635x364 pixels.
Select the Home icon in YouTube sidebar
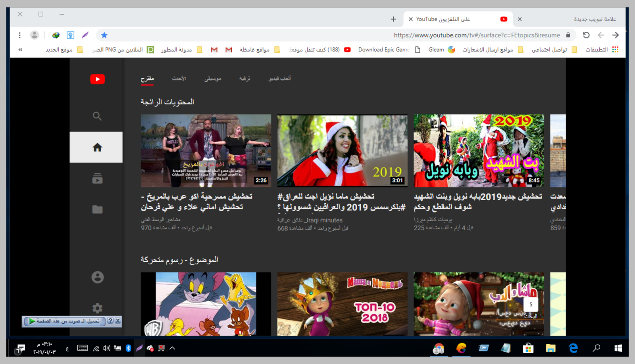(97, 148)
